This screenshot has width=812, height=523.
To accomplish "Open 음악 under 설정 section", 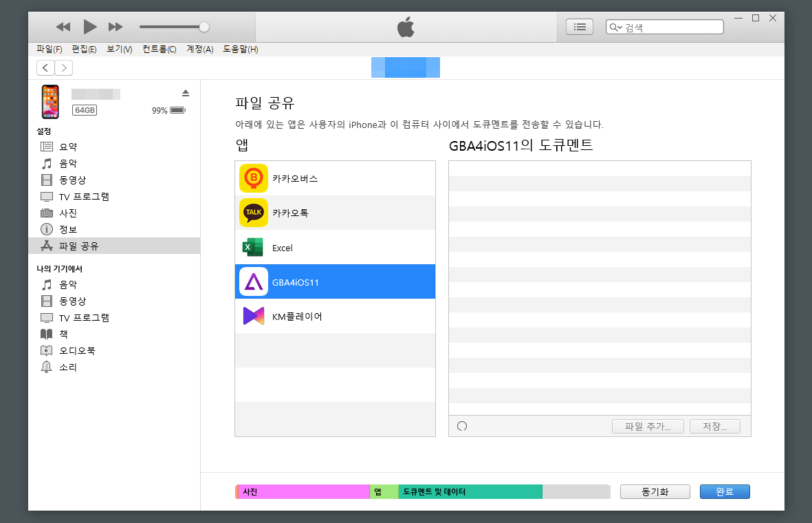I will 114,163.
